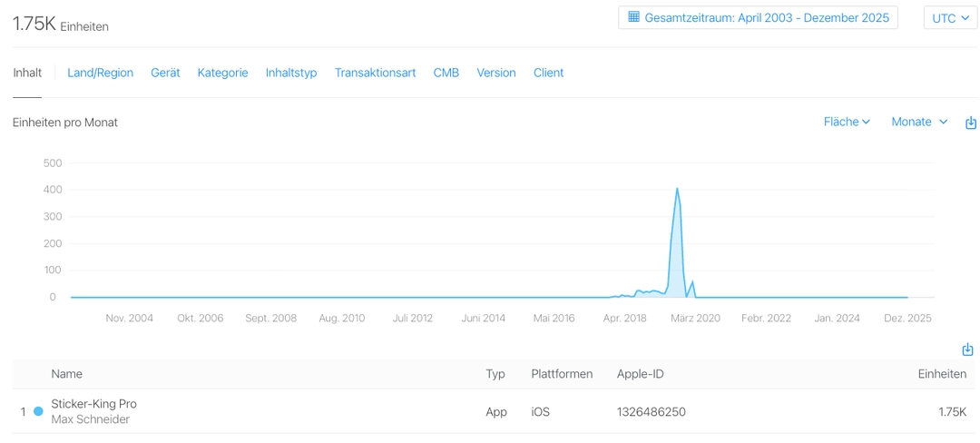Switch to the Inhaltstyp tab
Viewport: 980px width, 443px height.
pyautogui.click(x=291, y=73)
